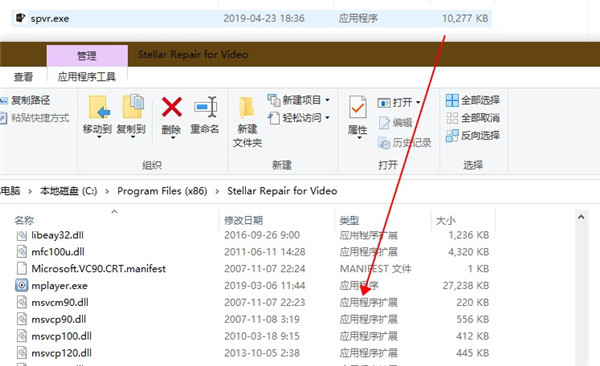Select file msvcm90.dll
Image resolution: width=600 pixels, height=366 pixels.
(60, 302)
